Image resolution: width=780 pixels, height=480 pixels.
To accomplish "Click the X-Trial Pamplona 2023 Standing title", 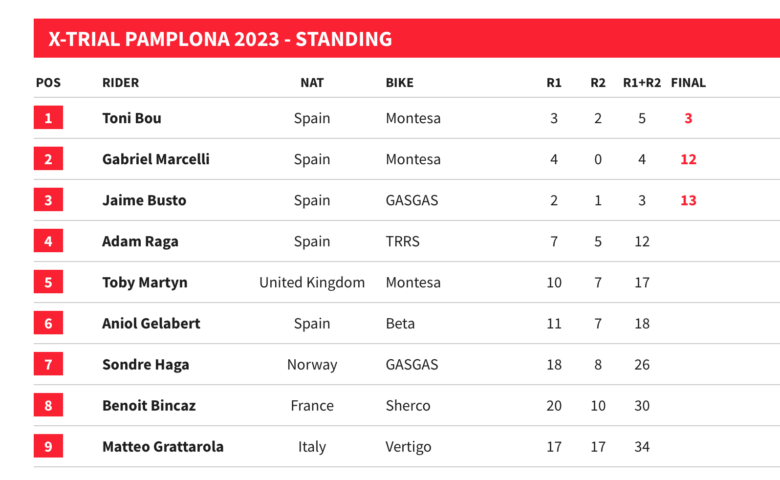I will pos(220,39).
